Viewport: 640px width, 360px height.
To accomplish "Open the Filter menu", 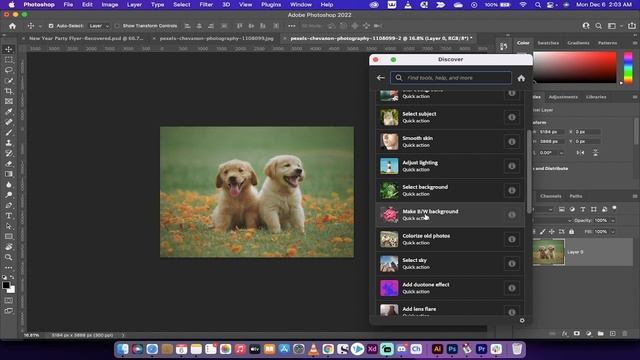I will (x=206, y=4).
